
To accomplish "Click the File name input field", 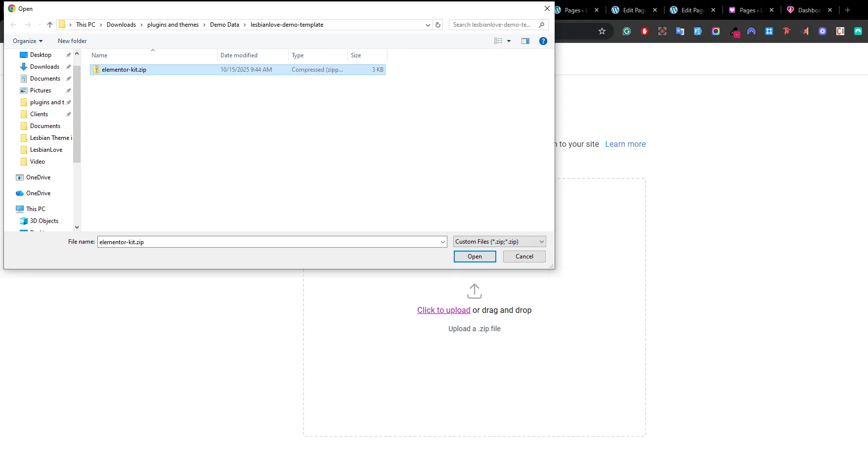I will coord(267,242).
